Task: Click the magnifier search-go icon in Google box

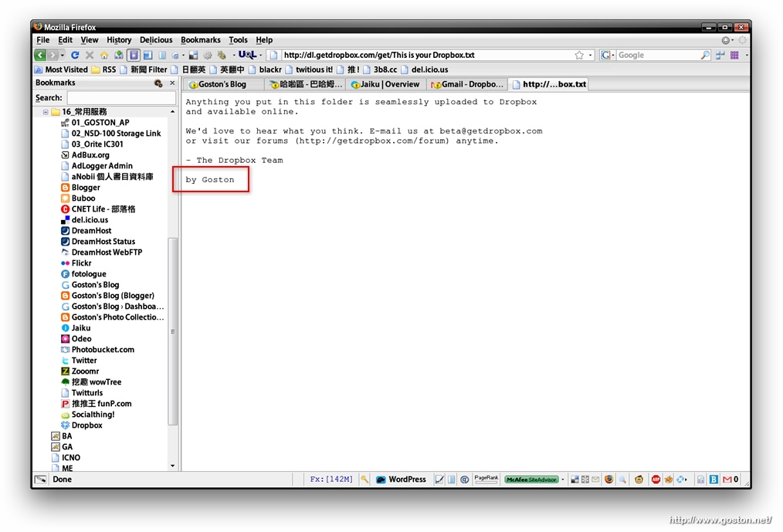Action: coord(704,55)
